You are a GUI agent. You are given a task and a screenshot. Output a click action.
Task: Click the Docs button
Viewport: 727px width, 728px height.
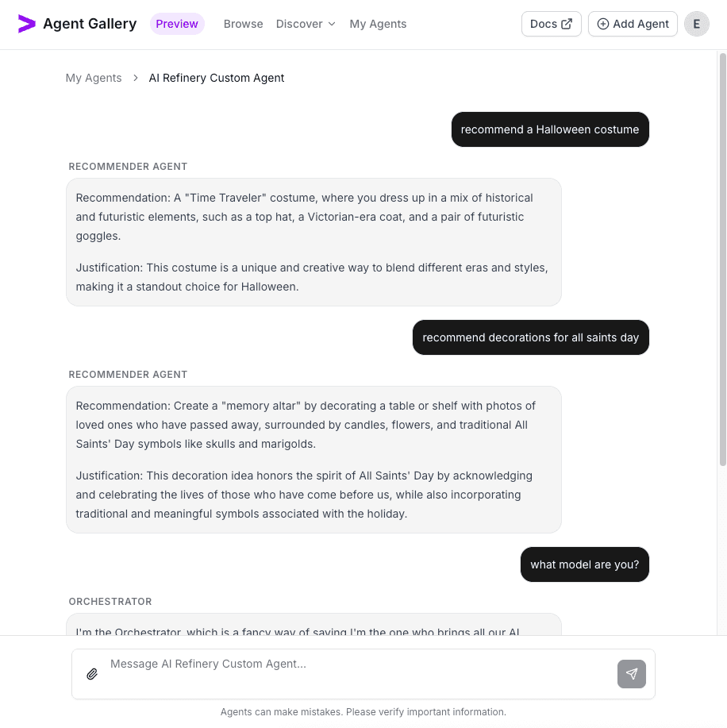(551, 23)
